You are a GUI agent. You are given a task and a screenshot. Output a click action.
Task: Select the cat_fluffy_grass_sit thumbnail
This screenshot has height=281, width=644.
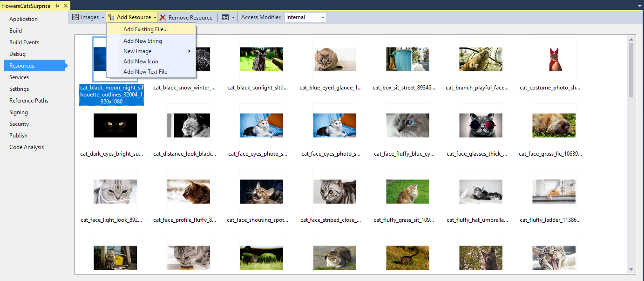pyautogui.click(x=407, y=192)
